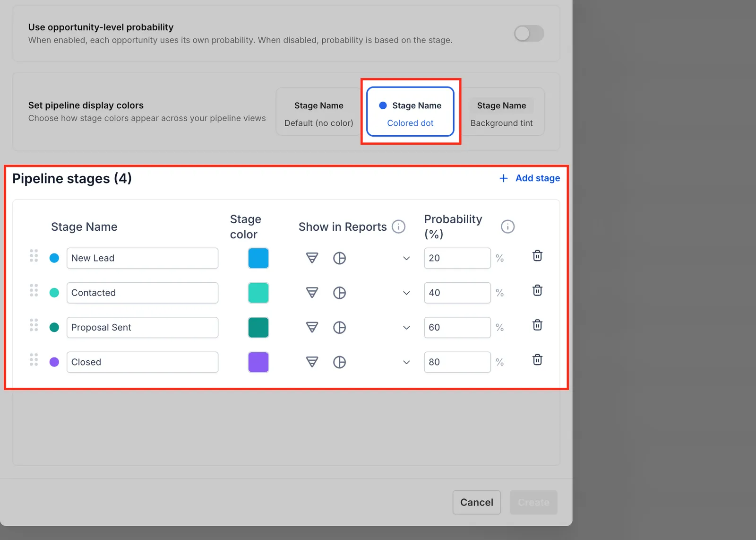
Task: Click the Show in Reports column header
Action: 343,227
